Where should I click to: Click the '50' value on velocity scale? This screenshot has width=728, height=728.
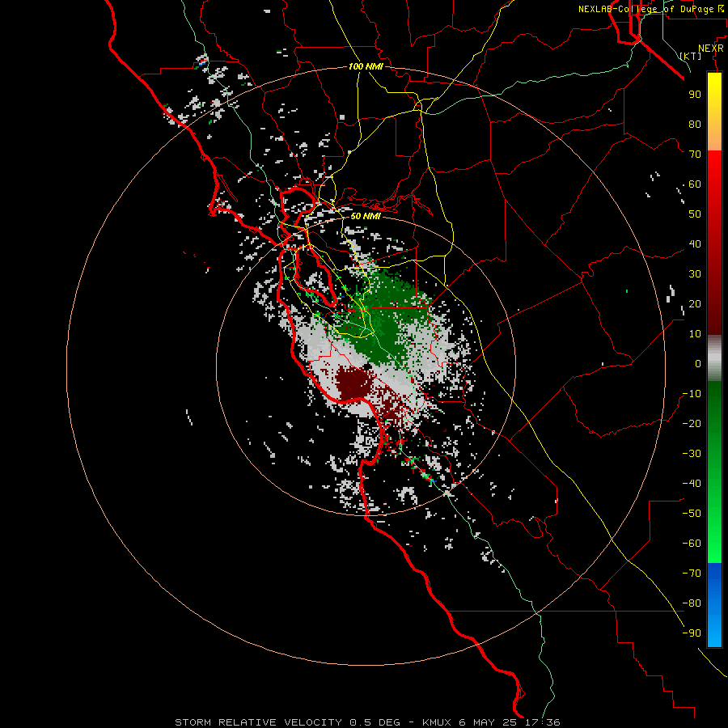coord(695,214)
